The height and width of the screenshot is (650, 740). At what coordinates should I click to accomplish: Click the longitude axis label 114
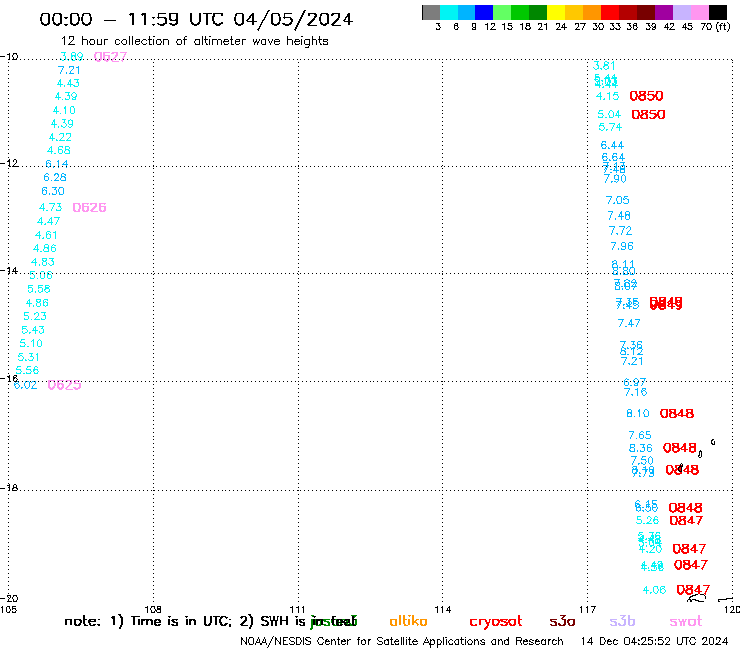[443, 609]
